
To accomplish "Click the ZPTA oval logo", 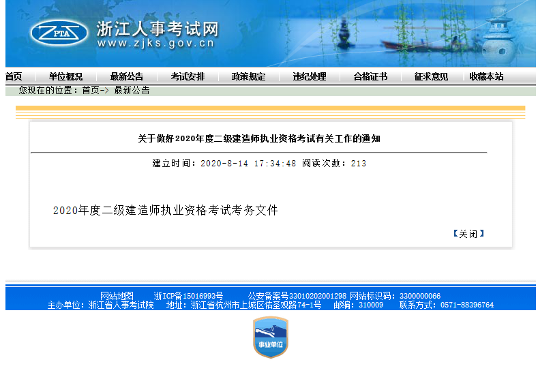I will (59, 33).
